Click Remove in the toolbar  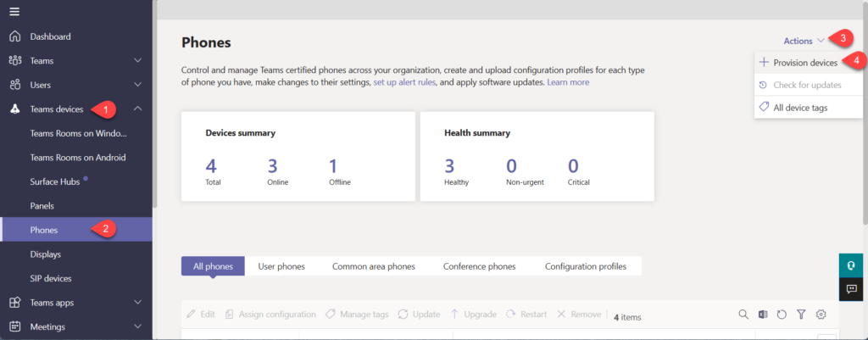[578, 314]
